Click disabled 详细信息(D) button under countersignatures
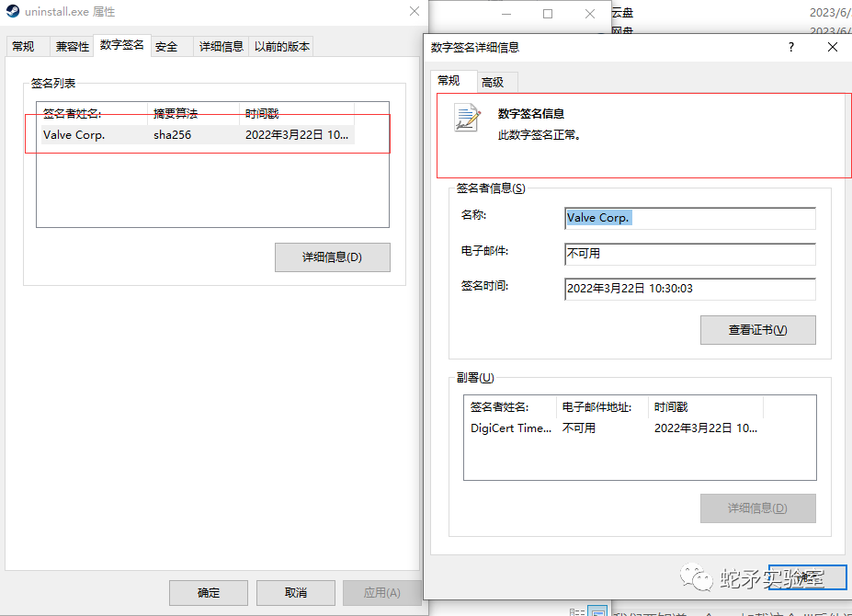The image size is (852, 616). 758,508
